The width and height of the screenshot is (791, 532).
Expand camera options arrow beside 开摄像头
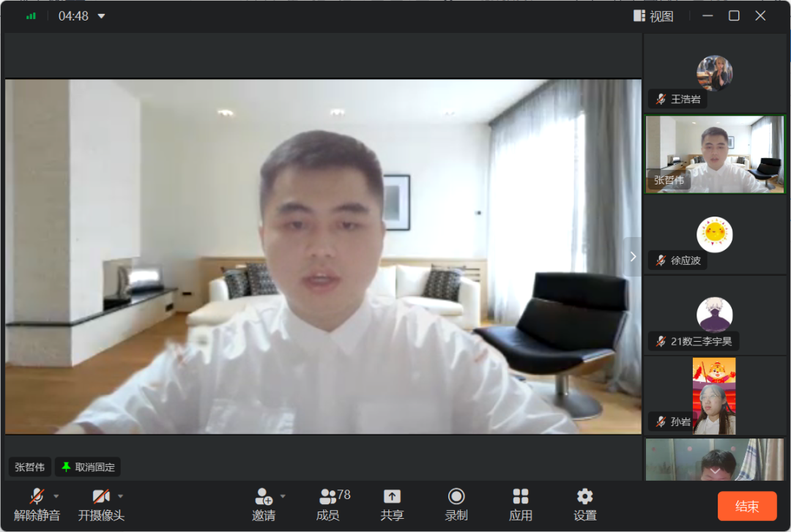[121, 496]
